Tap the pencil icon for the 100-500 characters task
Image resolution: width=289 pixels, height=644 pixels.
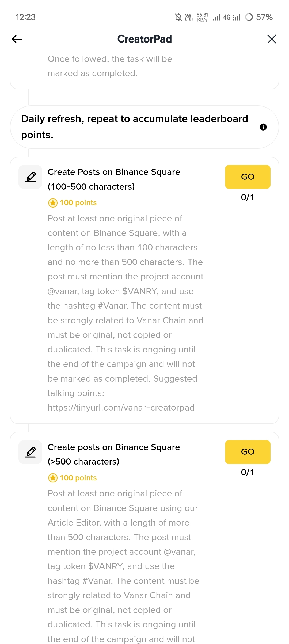coord(31,177)
